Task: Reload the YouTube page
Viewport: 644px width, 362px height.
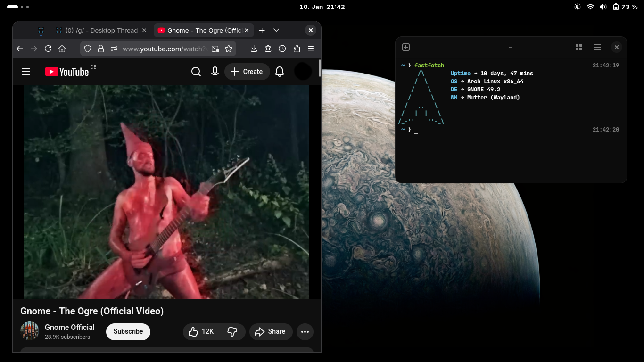Action: (48, 49)
